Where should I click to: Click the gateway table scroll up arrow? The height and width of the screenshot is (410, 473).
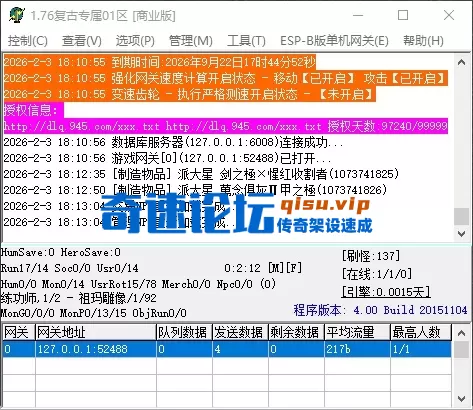(462, 333)
